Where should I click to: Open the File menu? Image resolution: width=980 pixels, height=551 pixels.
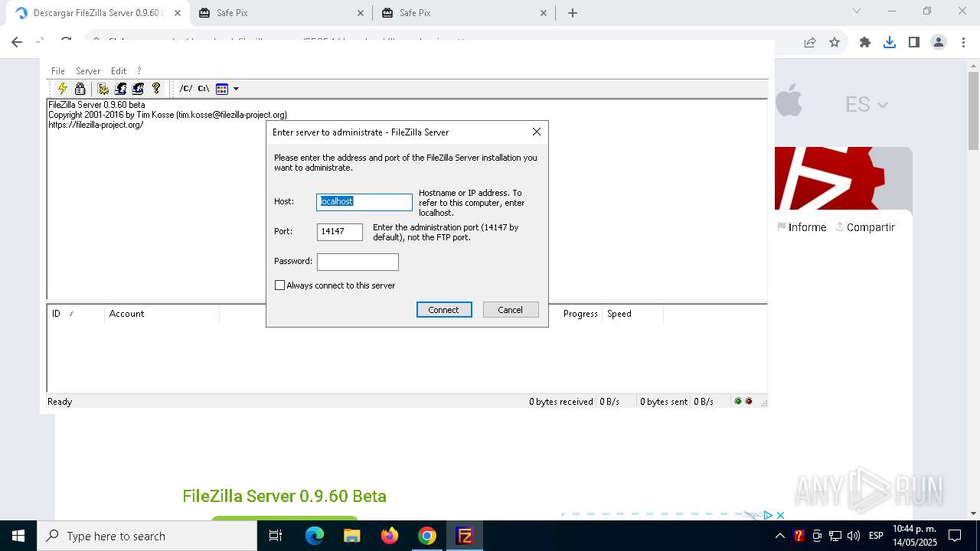click(x=58, y=70)
